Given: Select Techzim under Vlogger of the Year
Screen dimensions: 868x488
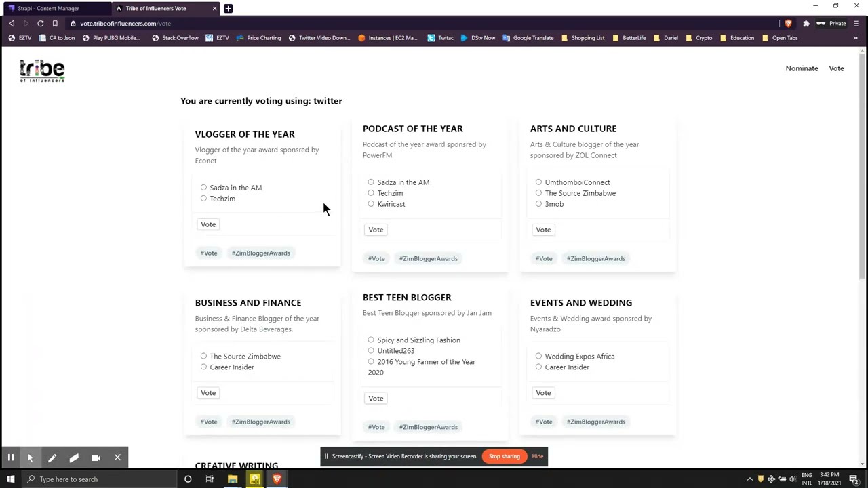Looking at the screenshot, I should 203,199.
